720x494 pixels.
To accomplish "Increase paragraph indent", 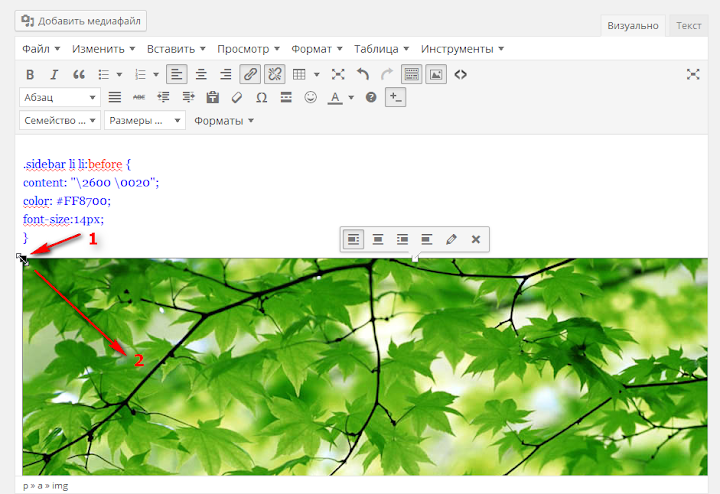I will (x=188, y=97).
